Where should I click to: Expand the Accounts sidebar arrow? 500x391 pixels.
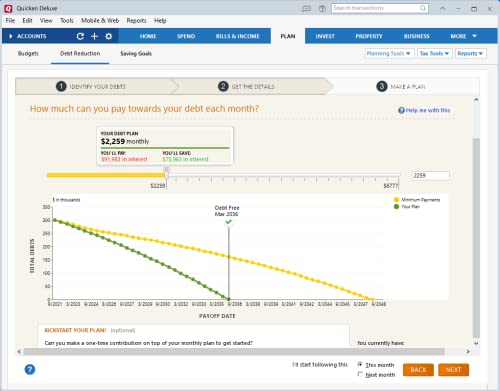click(11, 36)
